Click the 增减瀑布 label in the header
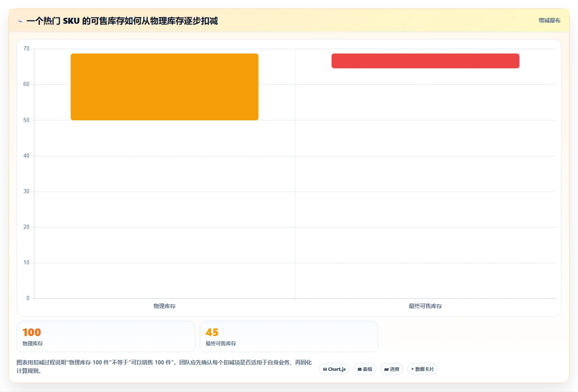Image resolution: width=578 pixels, height=392 pixels. [x=549, y=20]
